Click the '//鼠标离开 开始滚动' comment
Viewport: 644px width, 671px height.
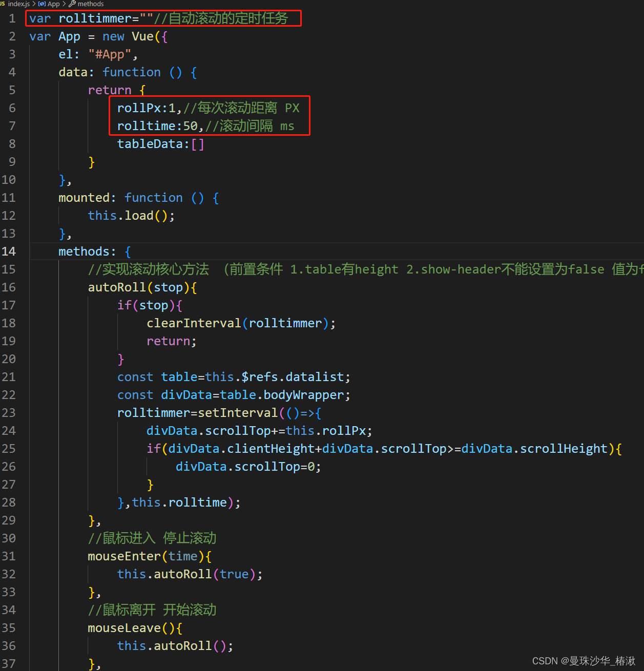click(x=152, y=610)
